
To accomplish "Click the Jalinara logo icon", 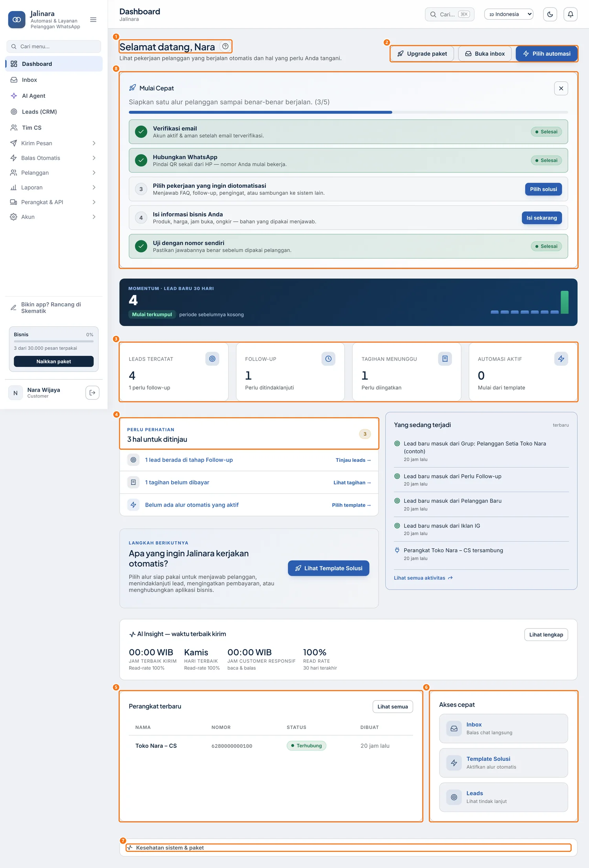I will click(16, 20).
